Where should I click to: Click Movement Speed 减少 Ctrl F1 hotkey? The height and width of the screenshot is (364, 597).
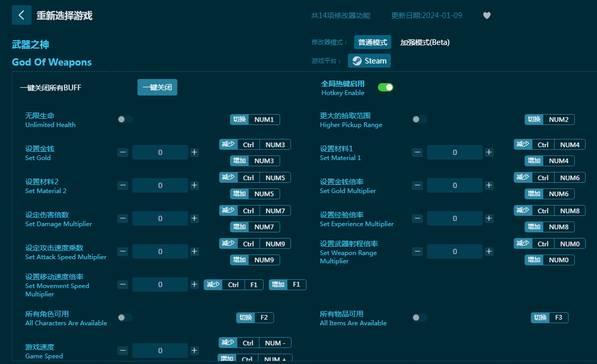point(234,285)
